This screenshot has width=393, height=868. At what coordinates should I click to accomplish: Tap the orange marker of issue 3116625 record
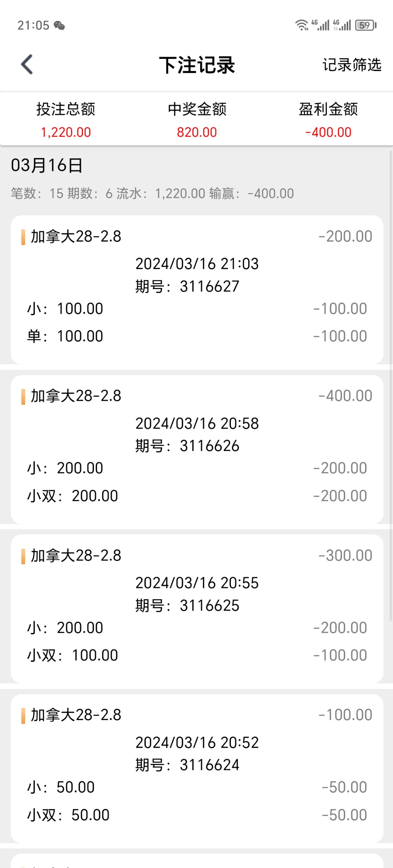pos(23,556)
